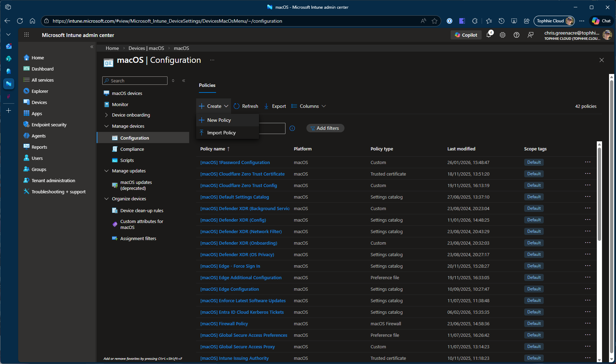Image resolution: width=616 pixels, height=364 pixels.
Task: Select New Policy from Create menu
Action: pos(219,120)
